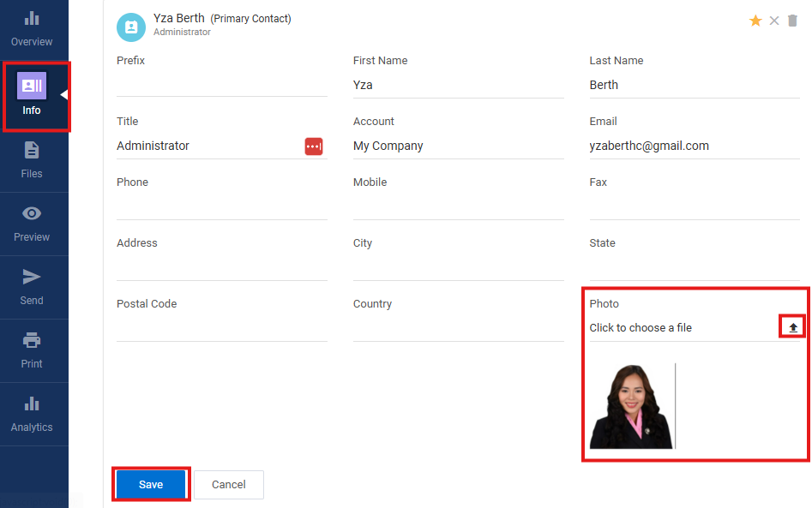Screen dimensions: 812x508
Task: Save the contact details
Action: click(151, 484)
